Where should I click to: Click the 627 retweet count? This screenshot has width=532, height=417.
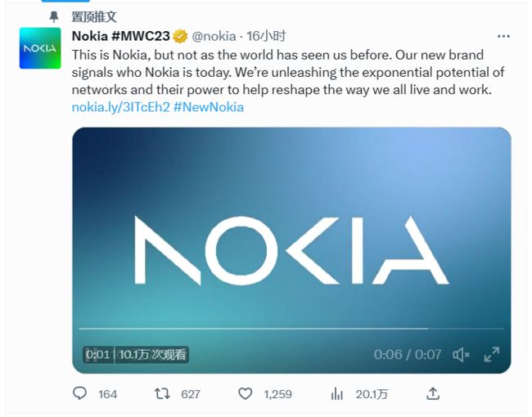(x=191, y=394)
